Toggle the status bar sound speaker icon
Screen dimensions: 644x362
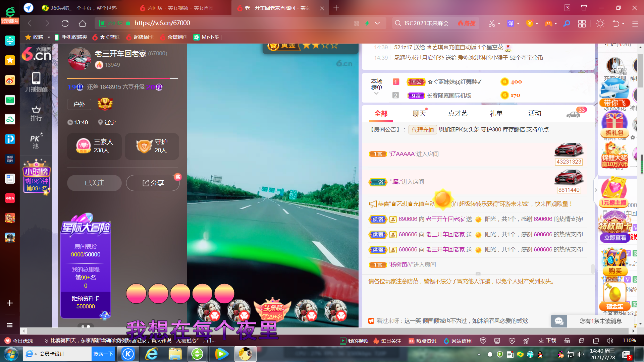(x=610, y=341)
